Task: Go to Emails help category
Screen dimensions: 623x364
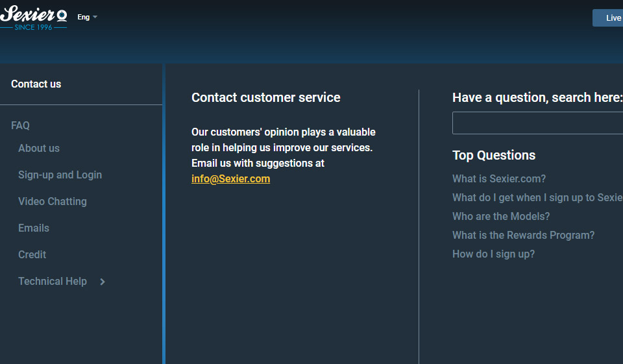Action: pyautogui.click(x=34, y=228)
